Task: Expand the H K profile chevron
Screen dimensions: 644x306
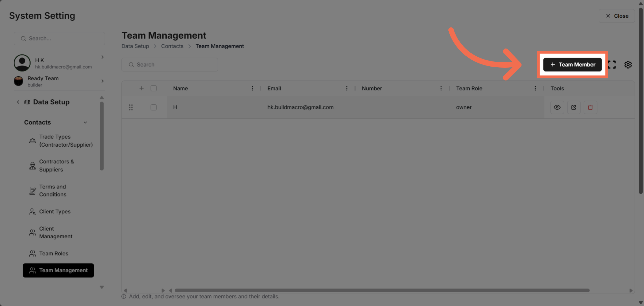Action: click(x=103, y=57)
